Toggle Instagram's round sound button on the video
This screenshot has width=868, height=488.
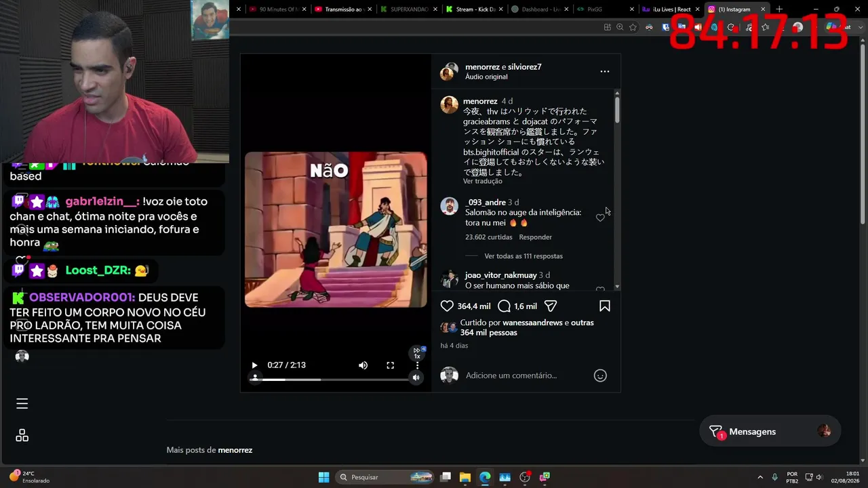pos(416,378)
